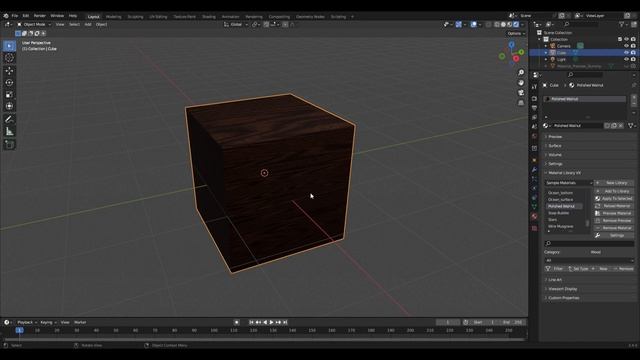640x360 pixels.
Task: Open the World properties tab
Action: tap(534, 136)
